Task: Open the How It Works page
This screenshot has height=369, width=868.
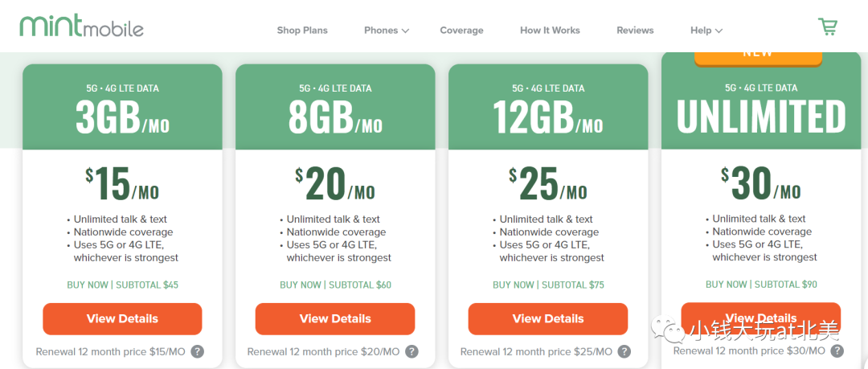Action: [x=551, y=31]
